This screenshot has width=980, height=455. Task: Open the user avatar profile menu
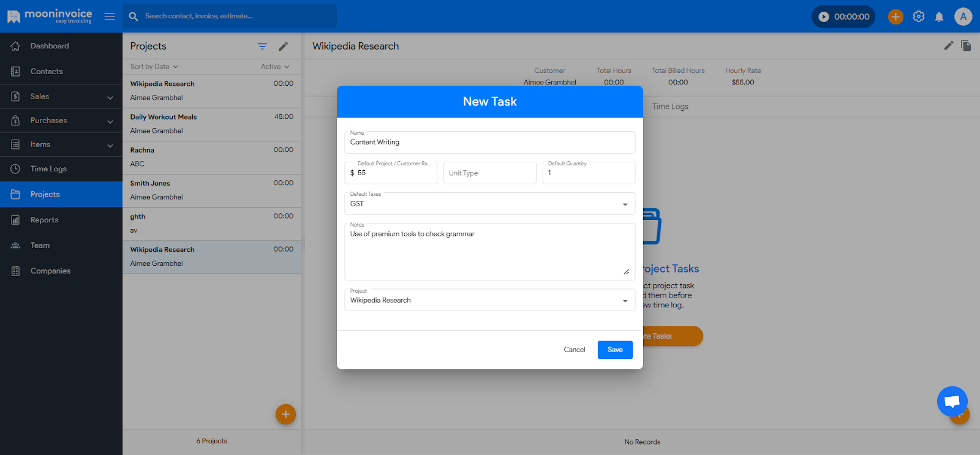(963, 17)
